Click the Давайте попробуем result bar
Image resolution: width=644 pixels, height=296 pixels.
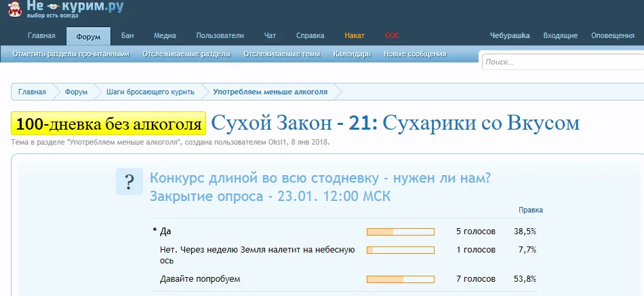click(x=400, y=279)
